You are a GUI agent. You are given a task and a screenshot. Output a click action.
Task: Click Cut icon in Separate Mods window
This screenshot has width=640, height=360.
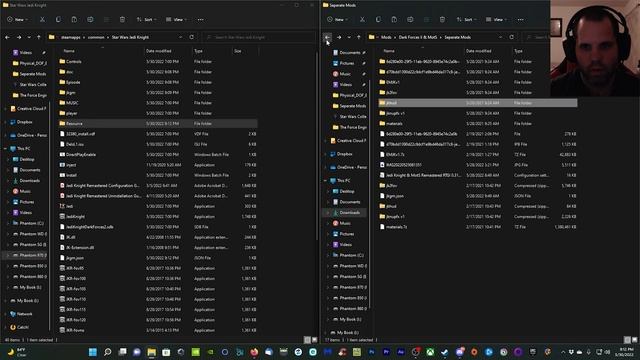(362, 20)
